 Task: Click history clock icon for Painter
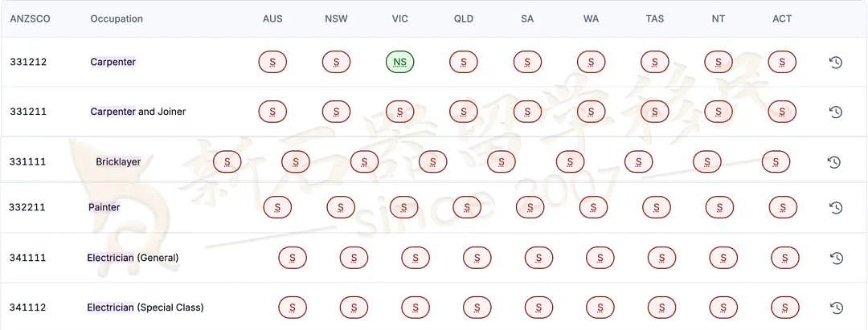836,207
